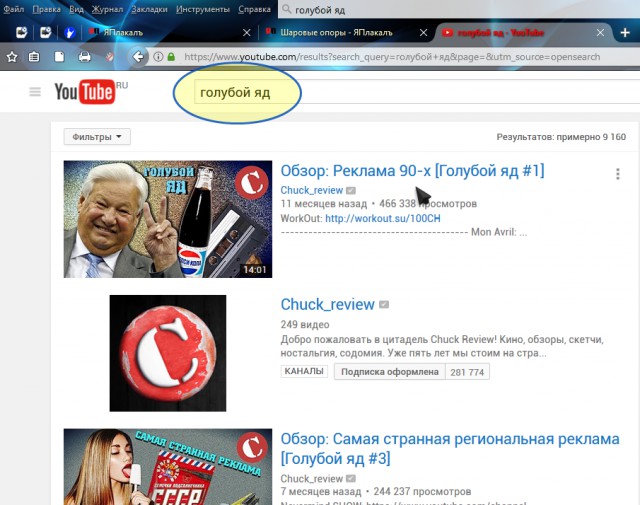This screenshot has width=640, height=505.
Task: Click the КАНАЛЫ badge
Action: pos(304,372)
